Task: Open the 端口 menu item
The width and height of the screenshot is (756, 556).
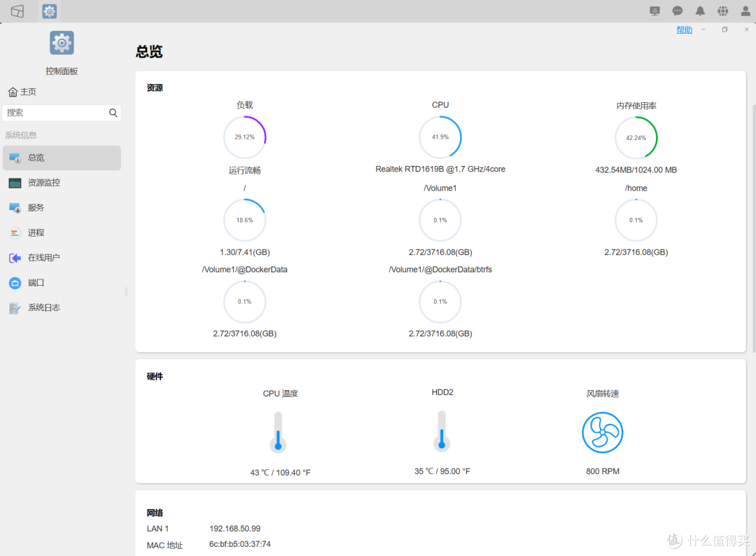Action: pyautogui.click(x=62, y=283)
